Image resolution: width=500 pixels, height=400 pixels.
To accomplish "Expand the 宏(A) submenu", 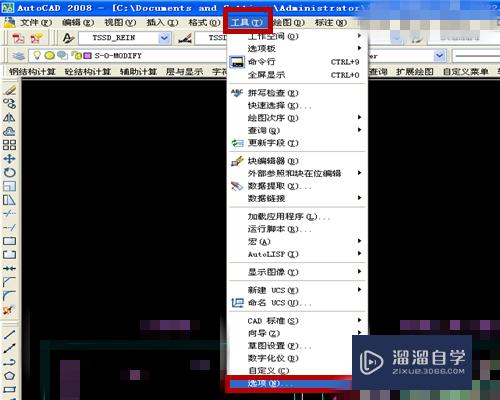I will tap(298, 241).
